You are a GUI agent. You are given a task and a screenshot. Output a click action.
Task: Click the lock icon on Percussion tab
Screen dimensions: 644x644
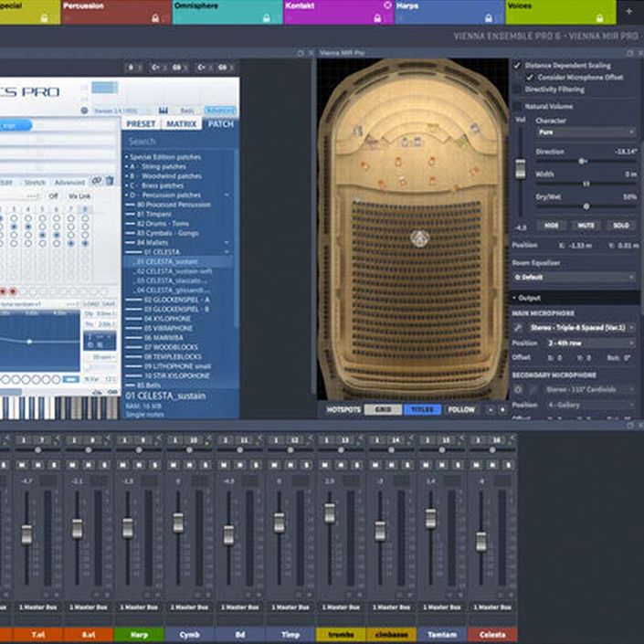(x=155, y=18)
